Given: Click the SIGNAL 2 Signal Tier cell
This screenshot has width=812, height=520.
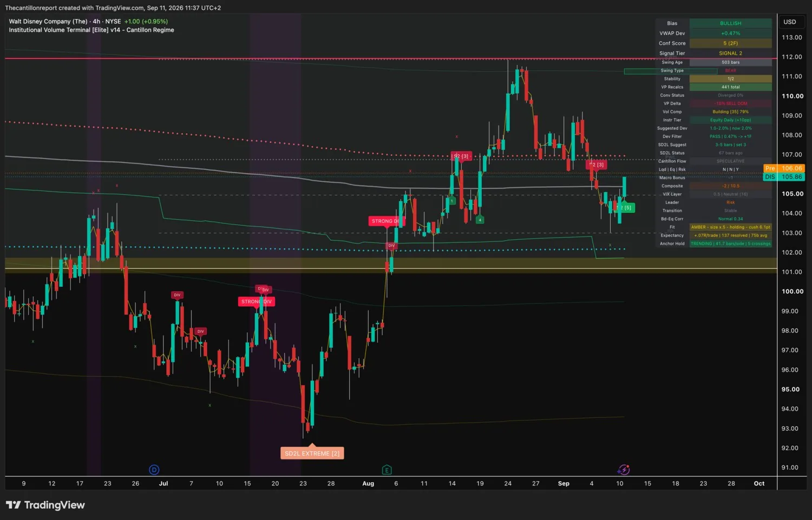Looking at the screenshot, I should coord(730,53).
